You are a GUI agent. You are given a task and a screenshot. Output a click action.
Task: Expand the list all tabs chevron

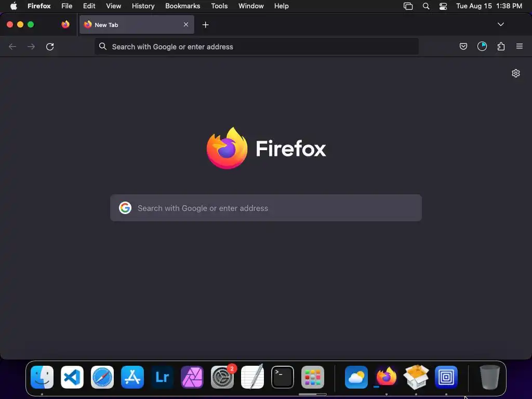pos(501,24)
